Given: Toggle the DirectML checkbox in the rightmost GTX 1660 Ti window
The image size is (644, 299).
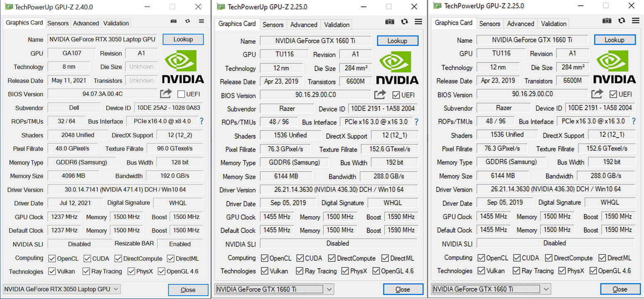Looking at the screenshot, I should (x=602, y=258).
